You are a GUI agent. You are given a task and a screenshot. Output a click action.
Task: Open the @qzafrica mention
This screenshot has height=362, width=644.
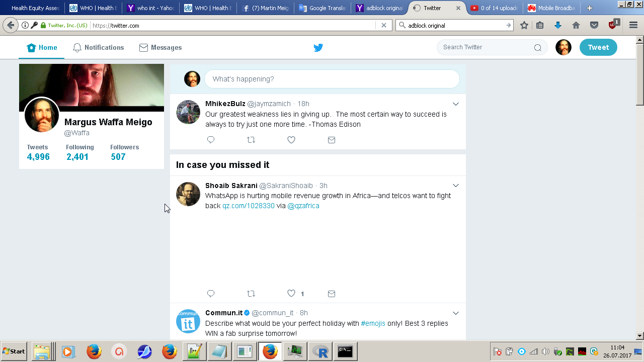(303, 206)
